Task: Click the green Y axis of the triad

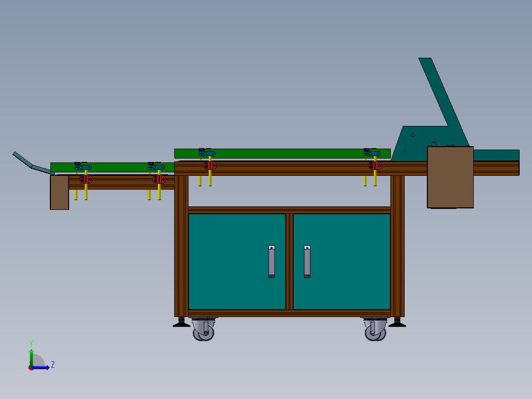Action: pyautogui.click(x=31, y=358)
